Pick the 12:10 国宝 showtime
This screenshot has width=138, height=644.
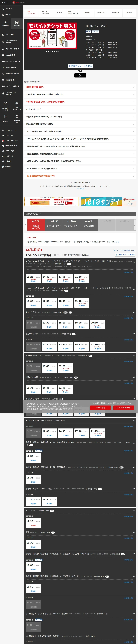click(33, 523)
